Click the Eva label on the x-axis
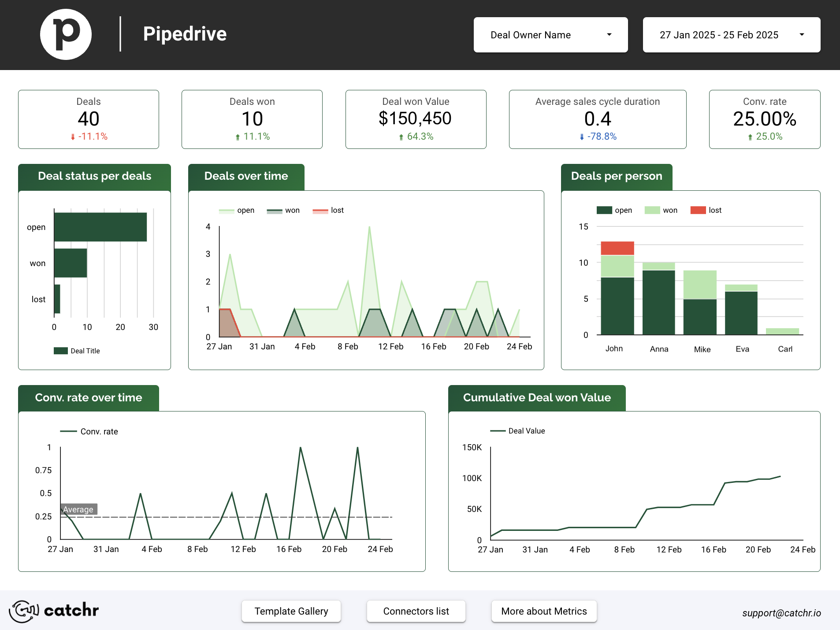The image size is (840, 630). pyautogui.click(x=742, y=349)
